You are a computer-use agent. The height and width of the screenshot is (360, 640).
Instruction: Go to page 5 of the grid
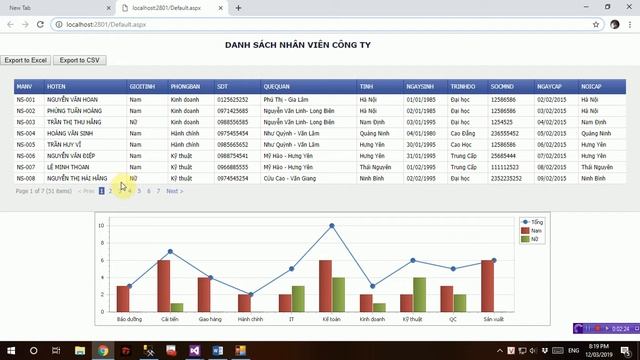tap(139, 191)
